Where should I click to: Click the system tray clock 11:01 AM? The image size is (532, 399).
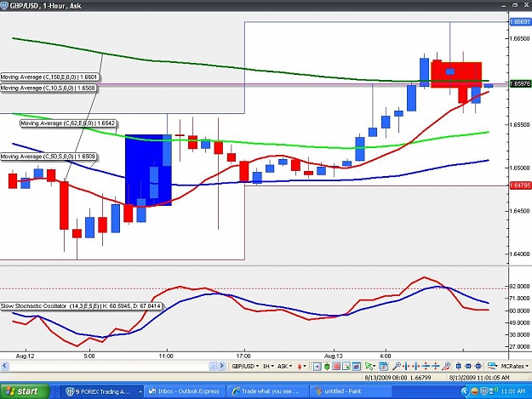pos(513,391)
